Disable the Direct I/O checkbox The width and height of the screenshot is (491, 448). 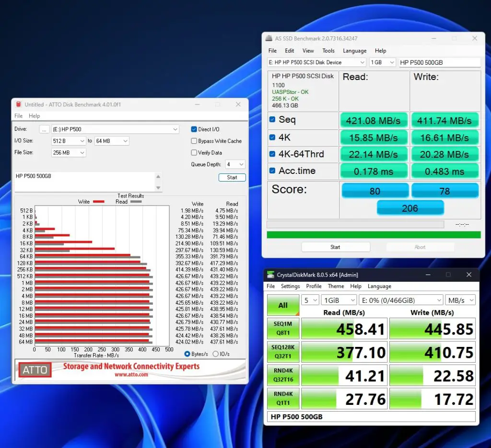coord(194,129)
